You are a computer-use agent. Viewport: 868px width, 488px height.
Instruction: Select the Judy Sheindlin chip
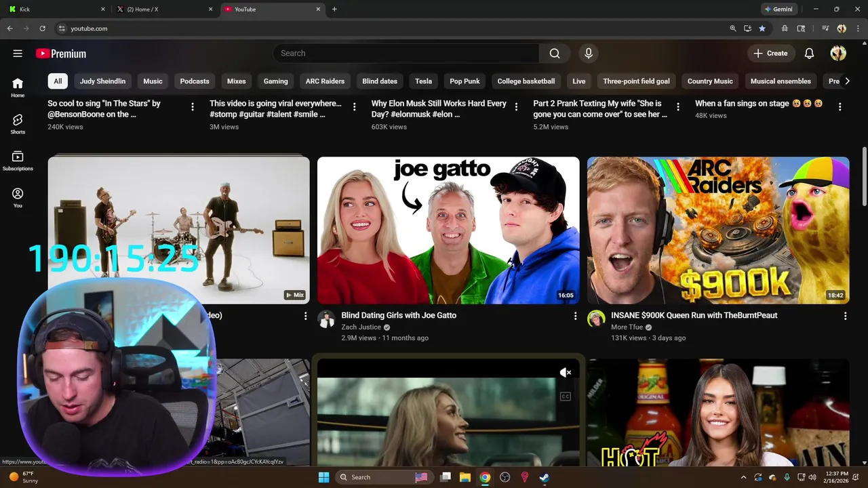102,81
